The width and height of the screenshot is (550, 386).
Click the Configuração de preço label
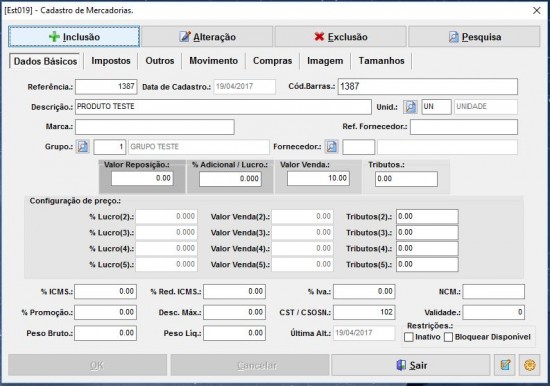pos(75,201)
